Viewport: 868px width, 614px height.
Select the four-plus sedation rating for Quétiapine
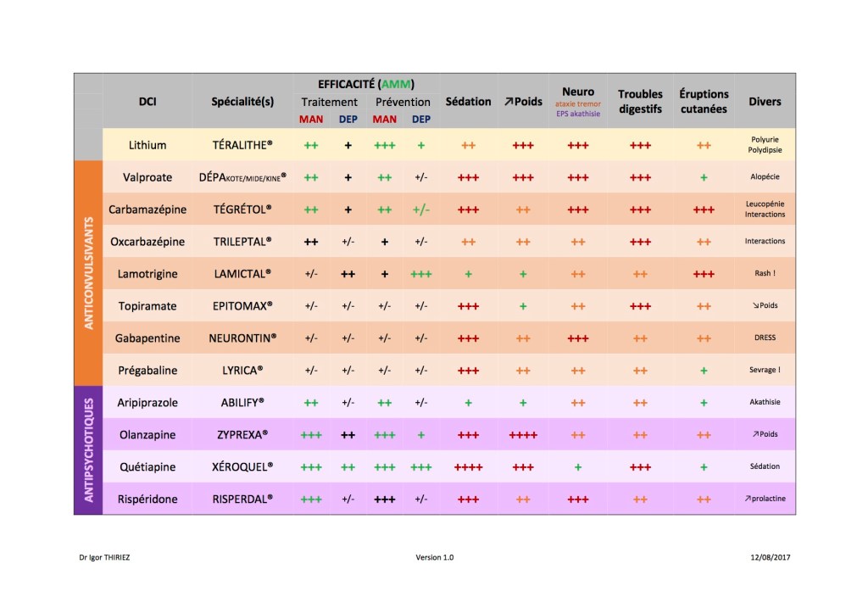point(469,467)
